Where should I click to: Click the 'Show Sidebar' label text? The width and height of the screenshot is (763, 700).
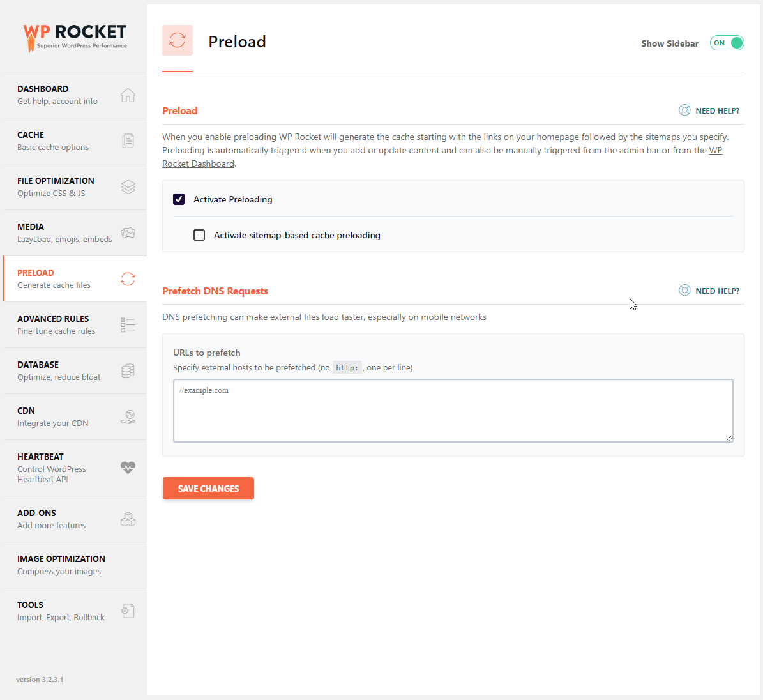click(670, 43)
